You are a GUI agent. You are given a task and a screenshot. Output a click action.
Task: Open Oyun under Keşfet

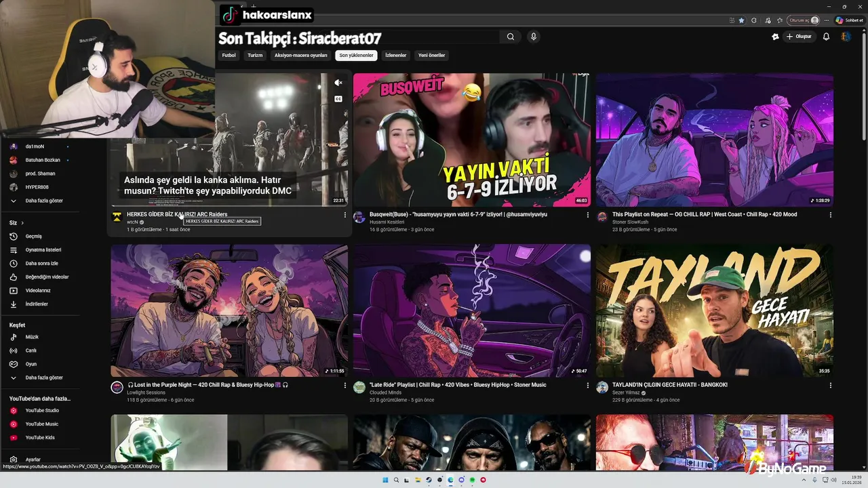click(41, 364)
